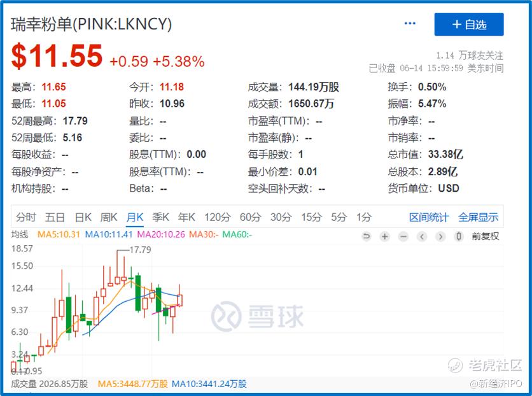
Task: Move chart left with left chevron
Action: 422,236
